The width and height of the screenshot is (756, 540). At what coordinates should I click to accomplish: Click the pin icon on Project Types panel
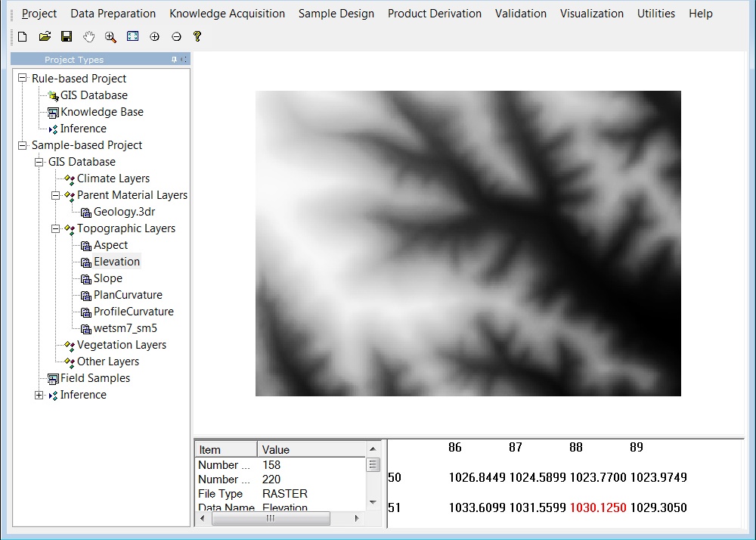(174, 59)
